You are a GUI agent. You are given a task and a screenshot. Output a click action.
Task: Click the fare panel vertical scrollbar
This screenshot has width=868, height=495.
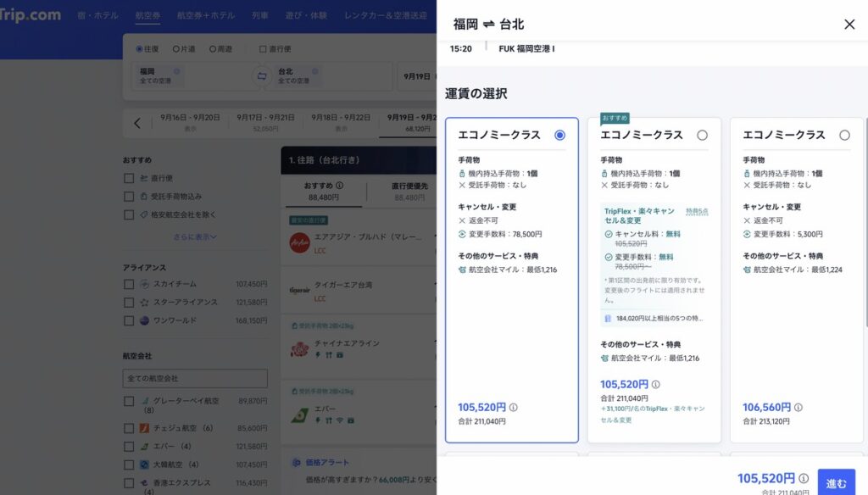[865, 221]
